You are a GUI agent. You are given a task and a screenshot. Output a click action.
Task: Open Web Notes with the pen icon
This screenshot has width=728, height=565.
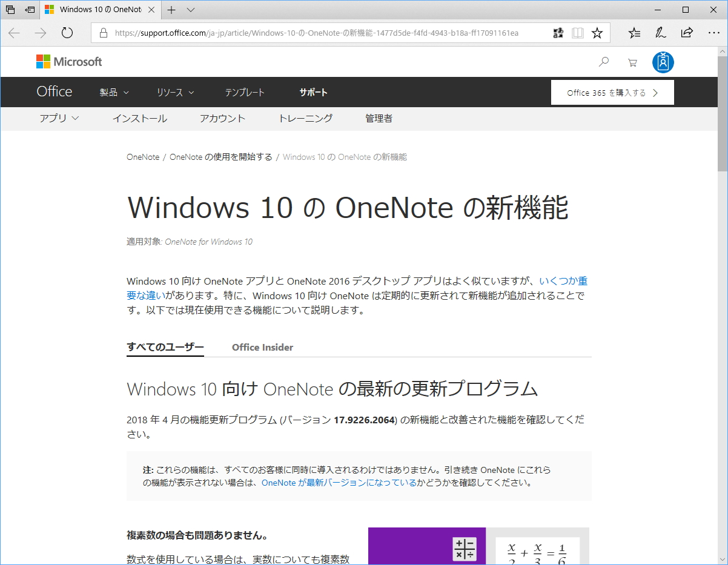[660, 33]
